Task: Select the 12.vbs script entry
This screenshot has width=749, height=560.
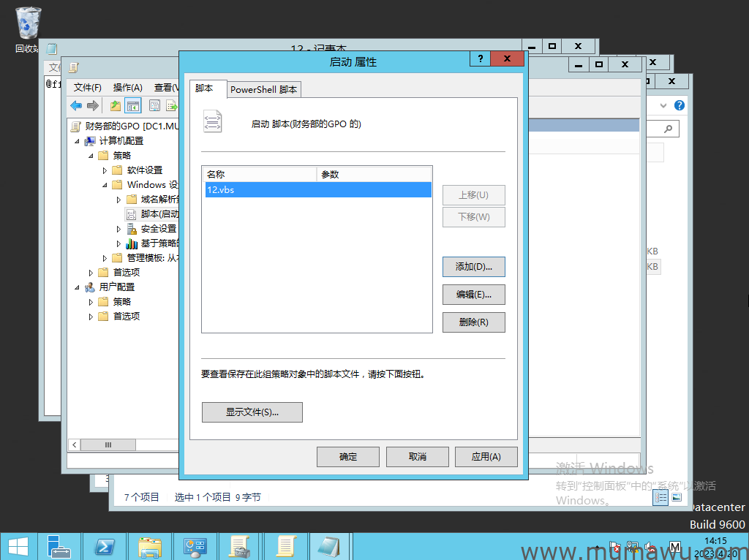Action: click(x=317, y=190)
